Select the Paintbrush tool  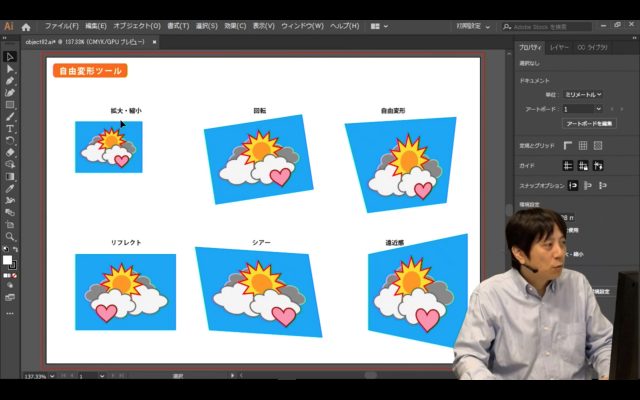coord(10,117)
